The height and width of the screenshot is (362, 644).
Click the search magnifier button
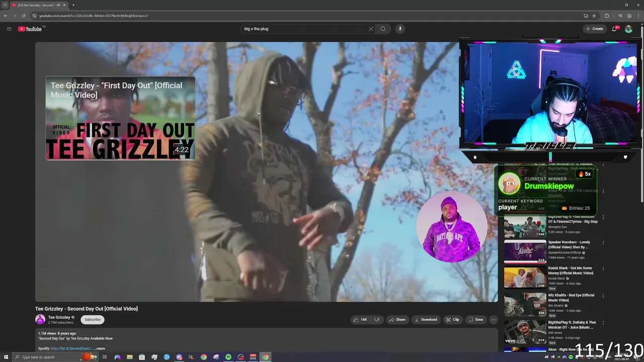(x=383, y=29)
